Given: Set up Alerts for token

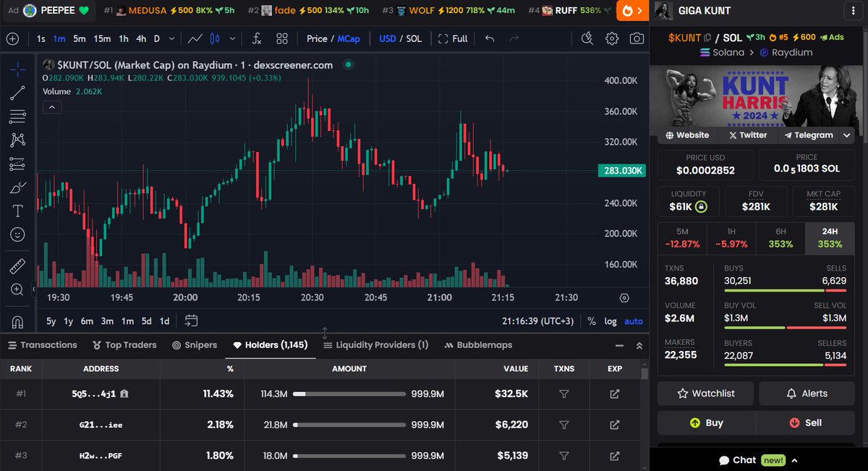Looking at the screenshot, I should click(x=806, y=394).
